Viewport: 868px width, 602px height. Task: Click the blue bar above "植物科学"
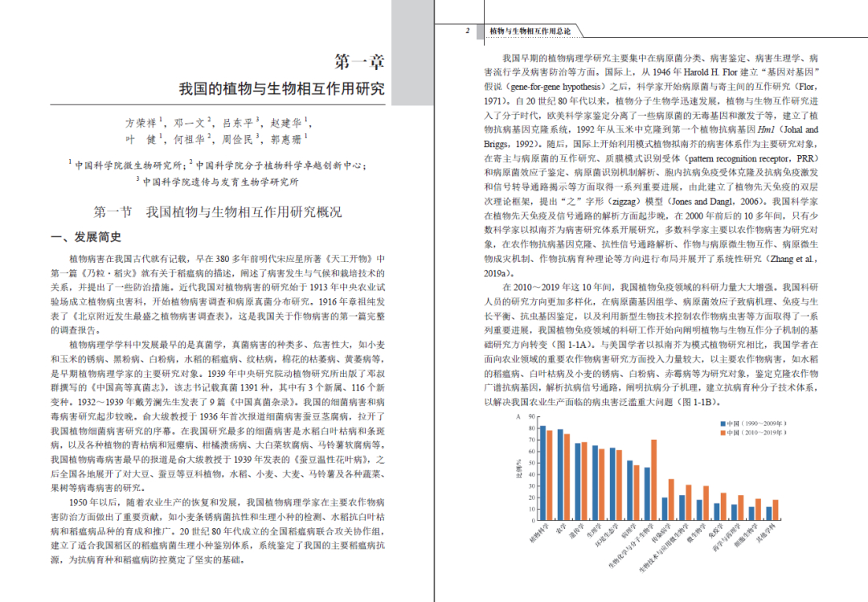point(542,473)
